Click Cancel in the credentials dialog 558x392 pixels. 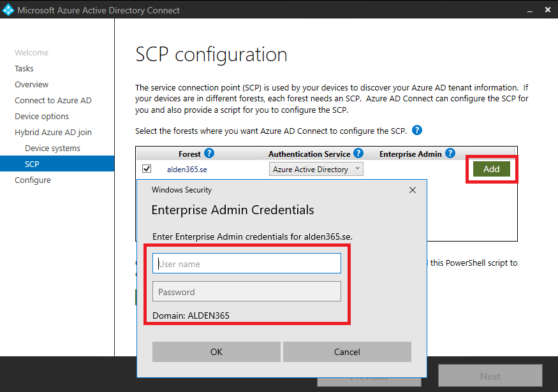click(x=347, y=352)
